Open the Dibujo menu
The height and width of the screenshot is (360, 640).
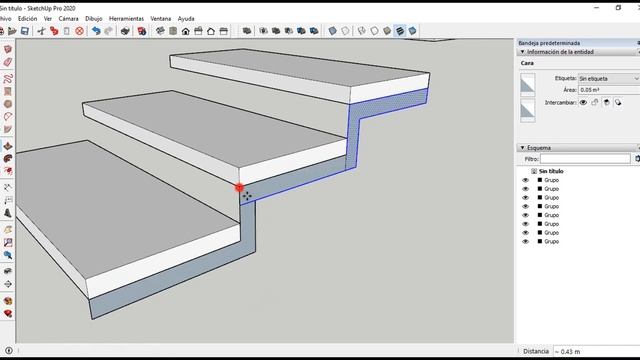94,19
